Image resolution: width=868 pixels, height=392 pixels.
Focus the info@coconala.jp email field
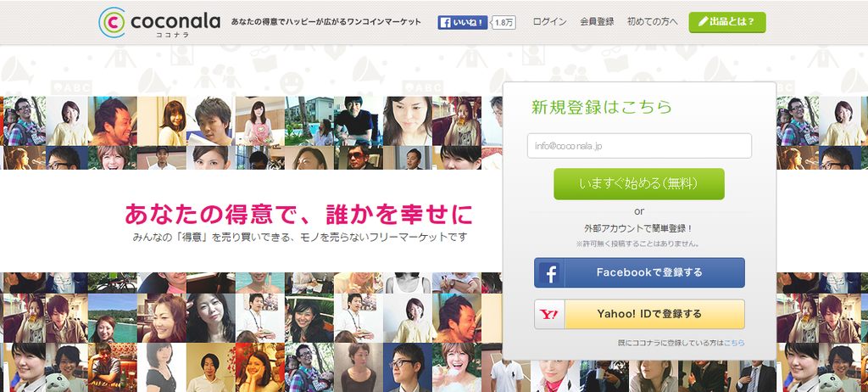tap(639, 146)
